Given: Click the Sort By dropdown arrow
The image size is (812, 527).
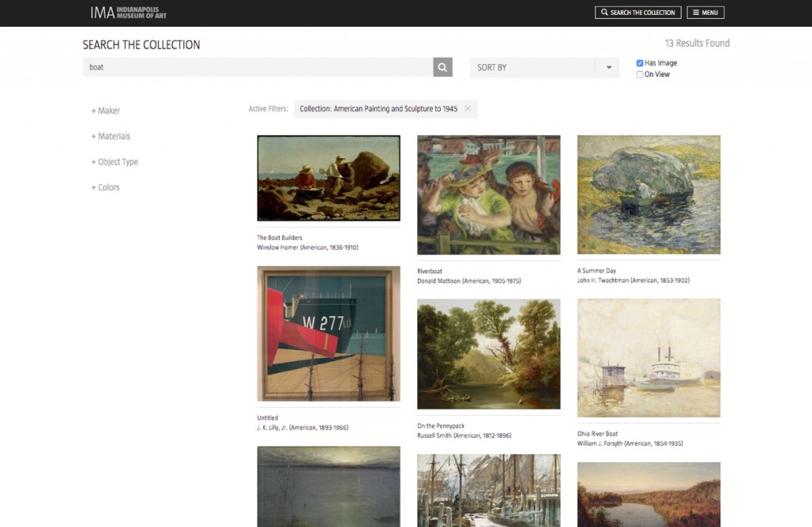Looking at the screenshot, I should pyautogui.click(x=609, y=67).
